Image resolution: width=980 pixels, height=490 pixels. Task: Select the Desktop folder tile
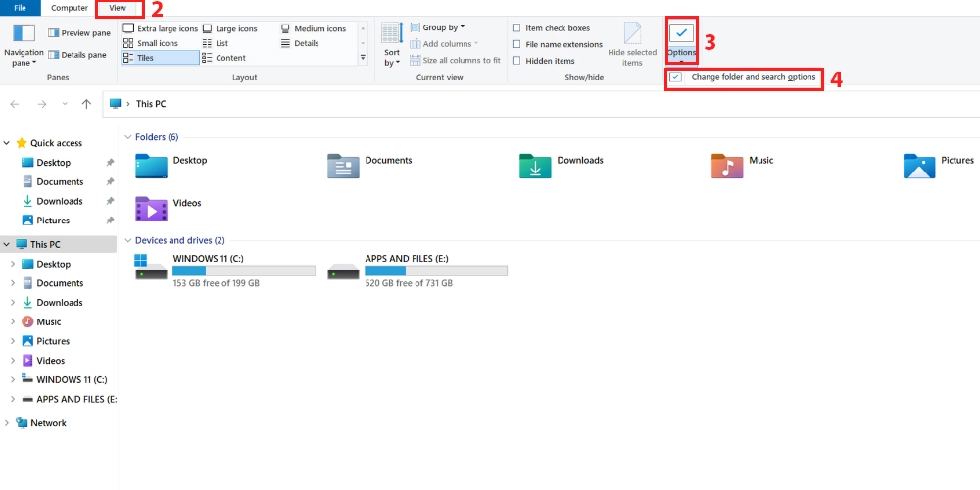point(171,166)
